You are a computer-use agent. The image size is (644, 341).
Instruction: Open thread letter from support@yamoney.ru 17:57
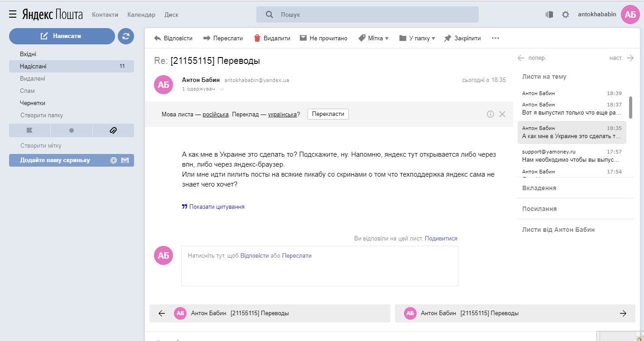[572, 156]
